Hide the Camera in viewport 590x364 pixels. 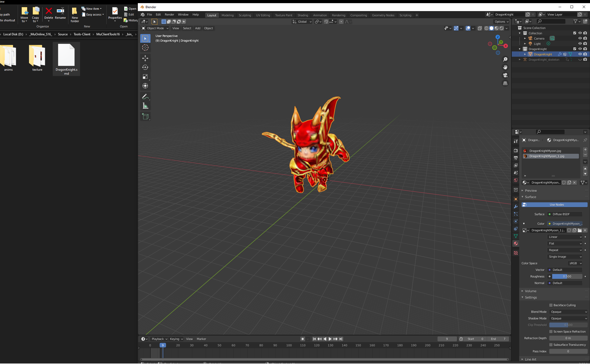coord(580,39)
